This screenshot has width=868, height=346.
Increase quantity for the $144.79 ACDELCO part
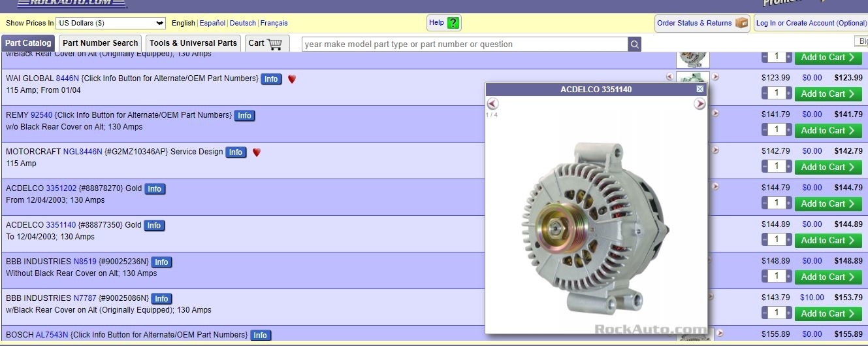788,203
